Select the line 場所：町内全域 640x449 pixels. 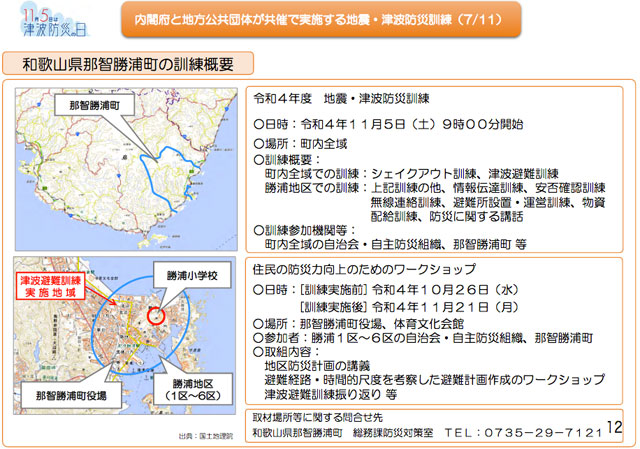click(300, 144)
